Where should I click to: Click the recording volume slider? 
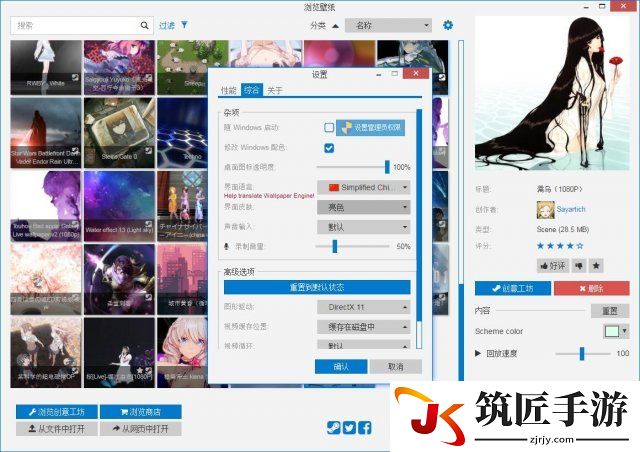(352, 246)
